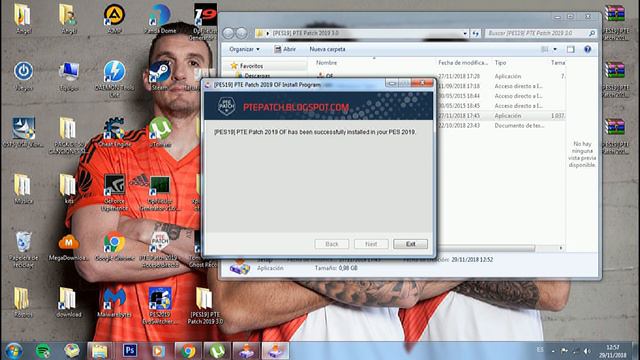Open the Organizar menu in Explorer
This screenshot has height=360, width=640.
coord(244,49)
